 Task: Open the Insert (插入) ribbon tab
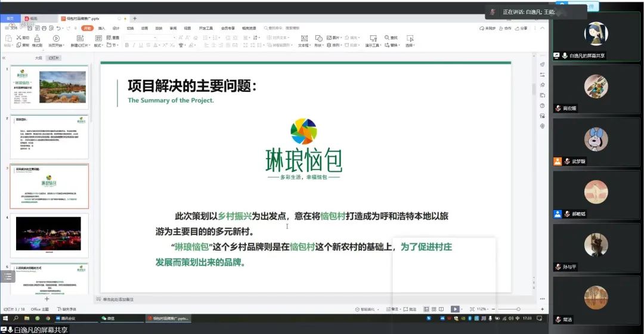click(x=101, y=29)
